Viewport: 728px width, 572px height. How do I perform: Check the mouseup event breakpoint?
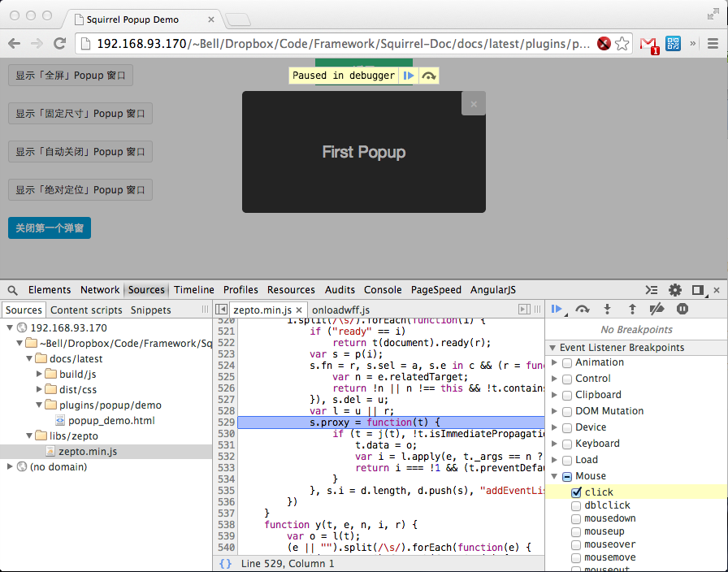pos(576,532)
